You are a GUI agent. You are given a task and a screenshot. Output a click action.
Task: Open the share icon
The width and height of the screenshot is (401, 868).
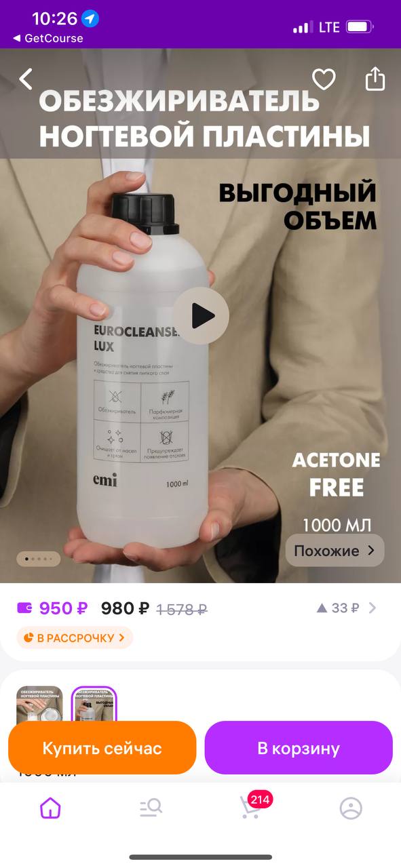click(x=375, y=79)
